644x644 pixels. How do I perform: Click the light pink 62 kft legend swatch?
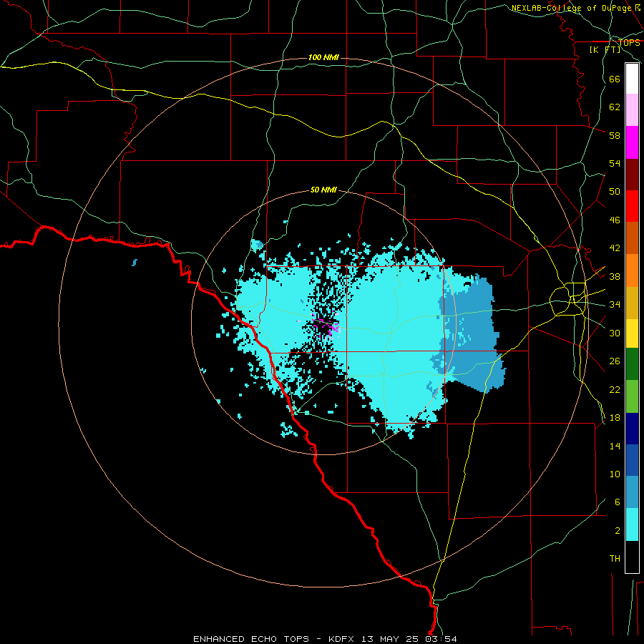pyautogui.click(x=632, y=109)
